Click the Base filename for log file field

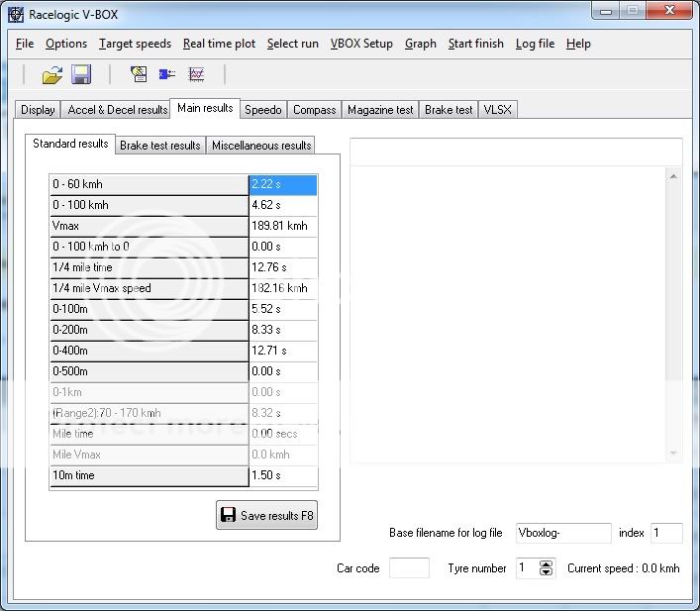pos(563,533)
